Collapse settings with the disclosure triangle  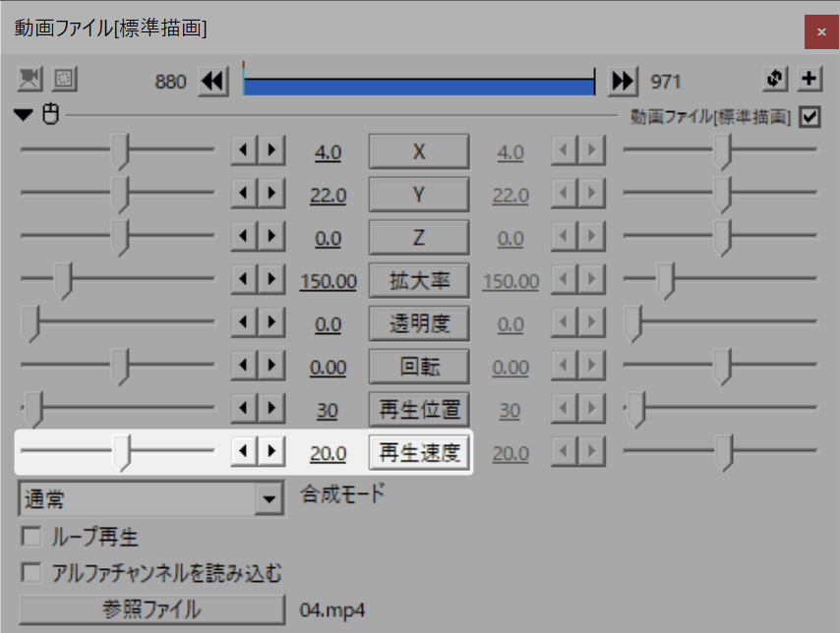point(22,115)
